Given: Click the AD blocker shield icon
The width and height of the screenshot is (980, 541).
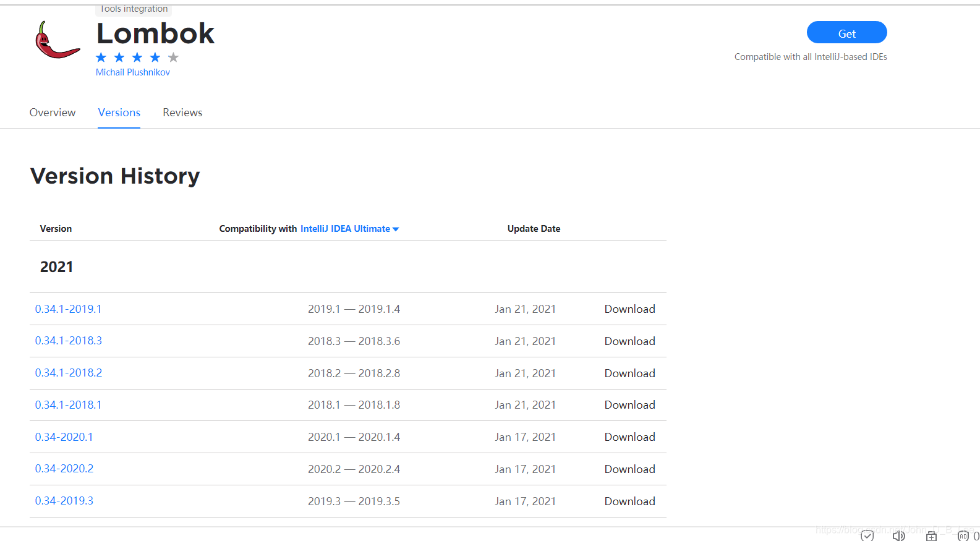Looking at the screenshot, I should tap(963, 536).
